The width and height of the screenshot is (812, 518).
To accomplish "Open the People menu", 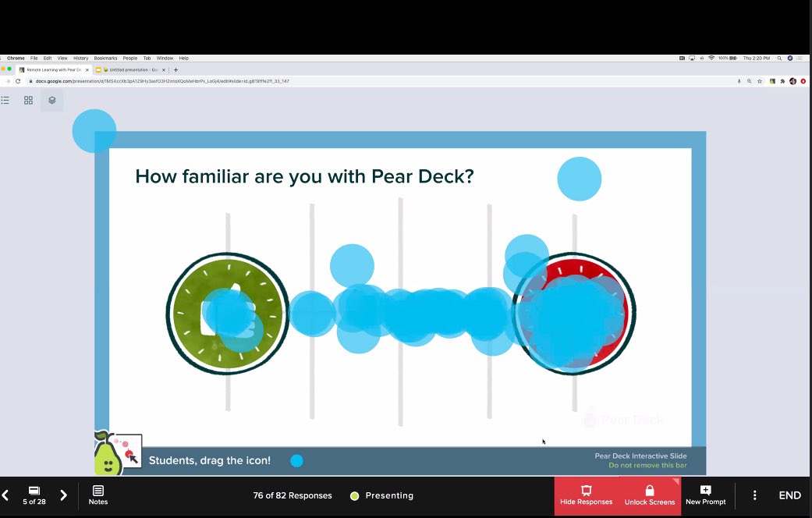I will [x=130, y=58].
